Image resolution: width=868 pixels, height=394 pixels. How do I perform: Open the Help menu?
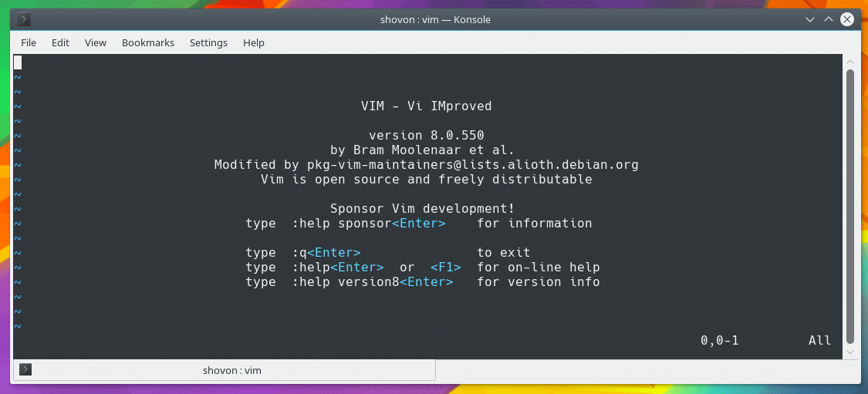pyautogui.click(x=254, y=42)
